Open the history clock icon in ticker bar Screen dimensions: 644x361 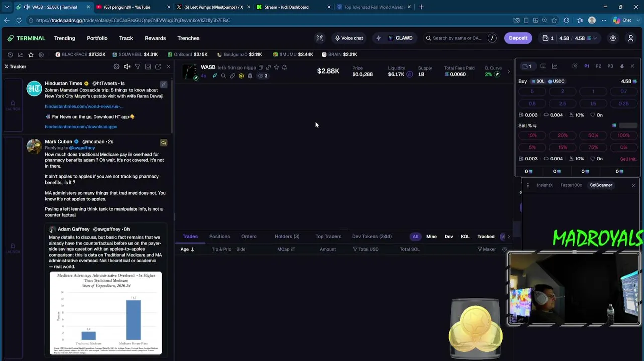[10, 54]
